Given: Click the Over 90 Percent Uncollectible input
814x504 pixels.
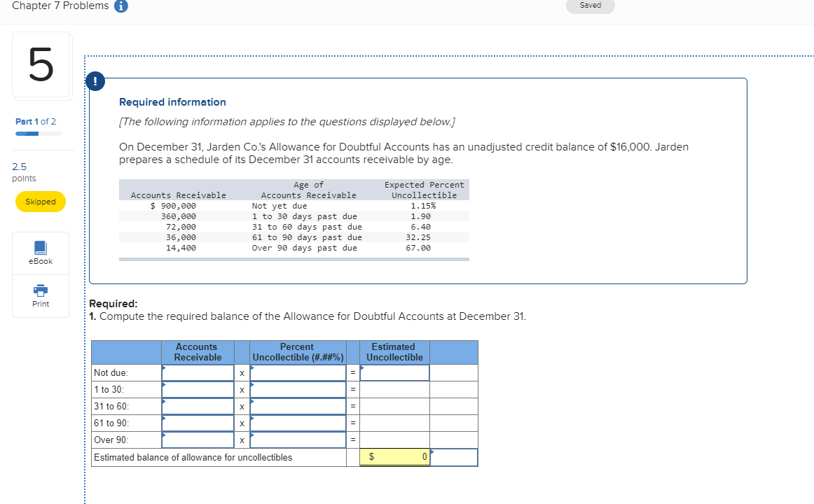Looking at the screenshot, I should click(x=297, y=440).
